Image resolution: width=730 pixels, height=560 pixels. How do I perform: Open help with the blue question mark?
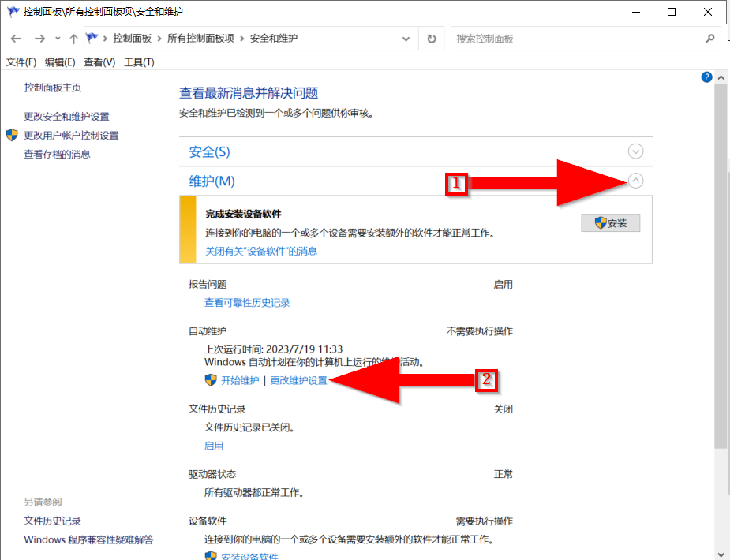coord(706,77)
